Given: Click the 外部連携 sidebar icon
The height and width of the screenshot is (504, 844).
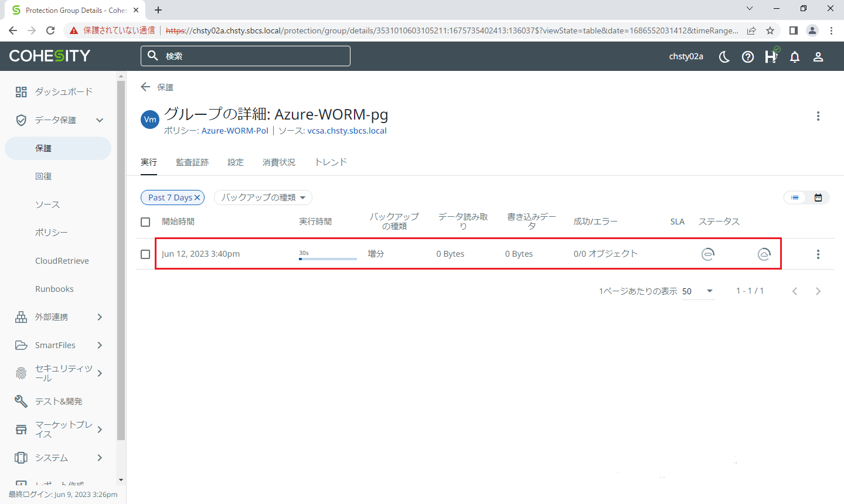Looking at the screenshot, I should coord(21,317).
